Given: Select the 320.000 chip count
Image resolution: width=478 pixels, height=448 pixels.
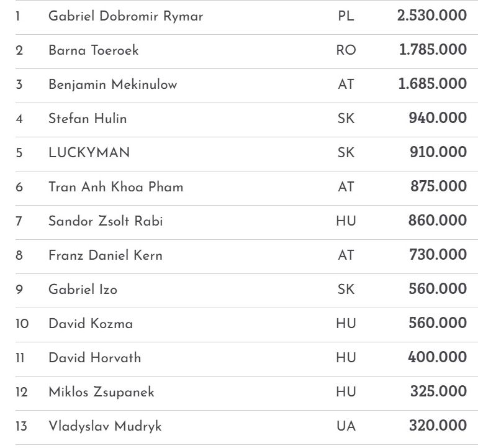Looking at the screenshot, I should click(x=438, y=426).
